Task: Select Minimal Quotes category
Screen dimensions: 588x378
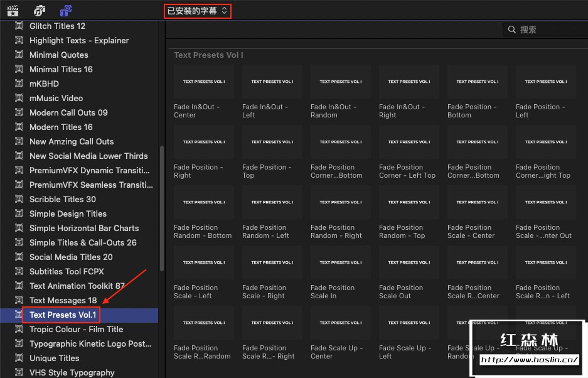Action: (59, 55)
